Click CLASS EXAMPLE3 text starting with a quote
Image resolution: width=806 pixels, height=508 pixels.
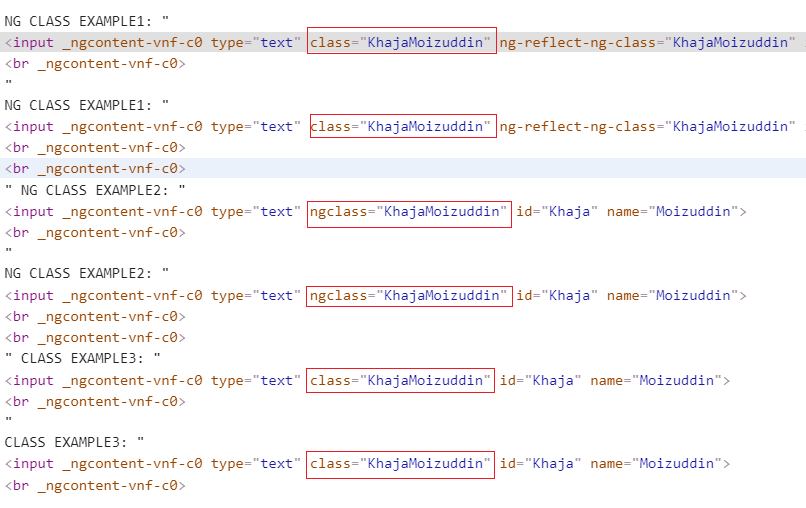click(x=83, y=358)
